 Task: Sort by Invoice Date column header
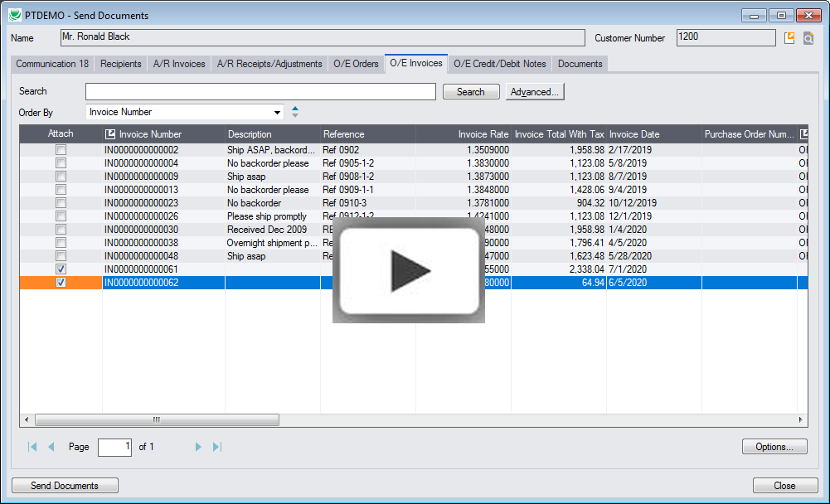coord(634,134)
